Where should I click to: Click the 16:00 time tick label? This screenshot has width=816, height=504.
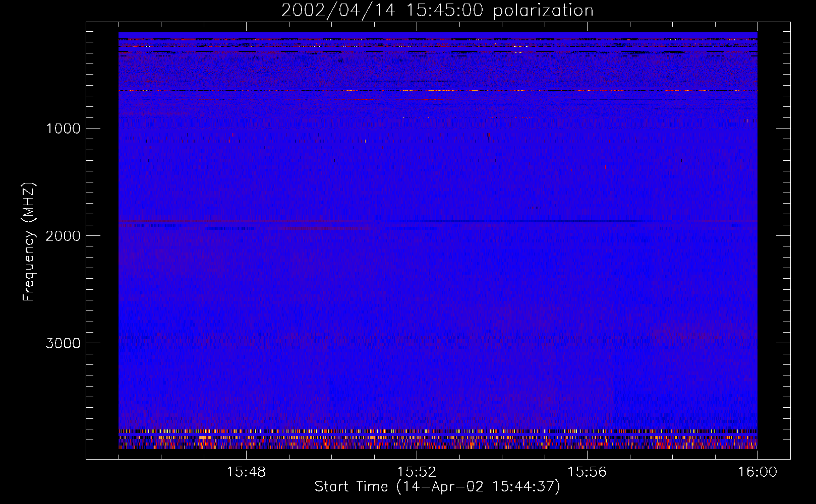(x=757, y=472)
